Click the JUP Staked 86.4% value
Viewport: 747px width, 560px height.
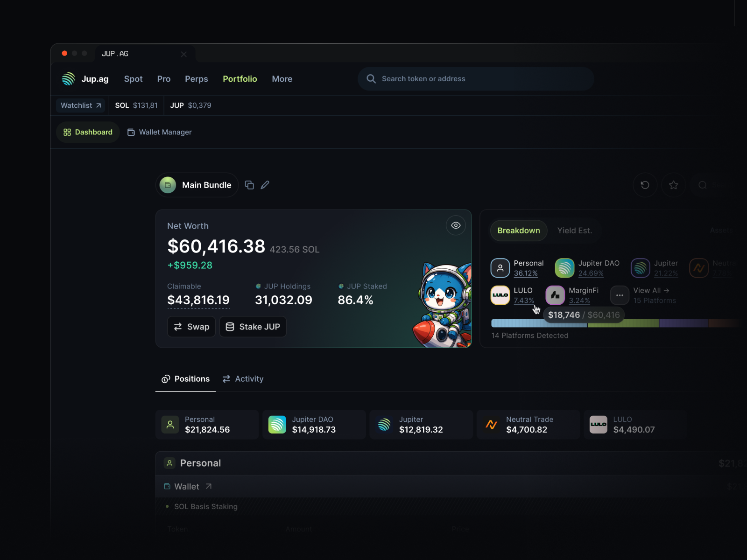point(355,300)
